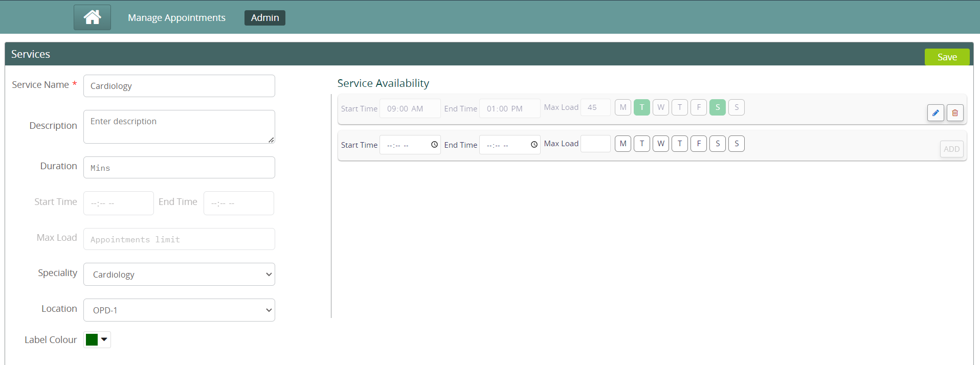The width and height of the screenshot is (980, 365).
Task: Click the Description text area
Action: (x=179, y=127)
